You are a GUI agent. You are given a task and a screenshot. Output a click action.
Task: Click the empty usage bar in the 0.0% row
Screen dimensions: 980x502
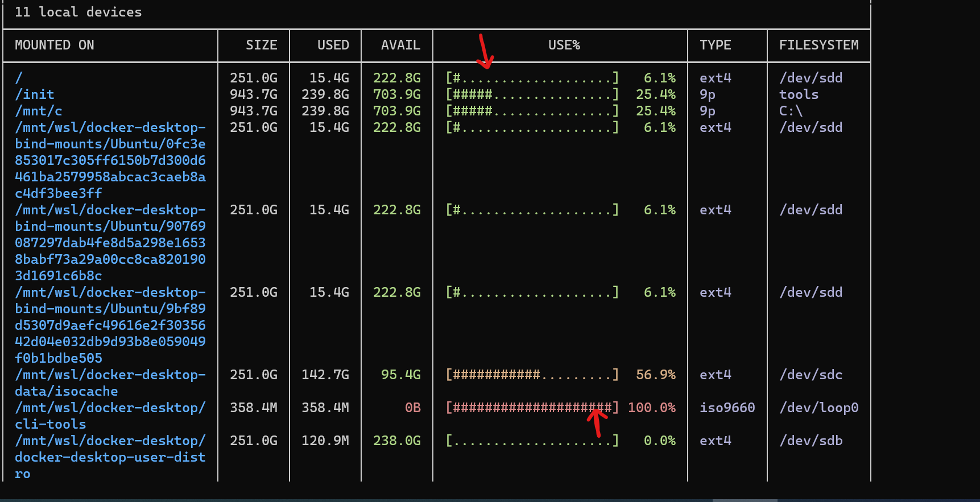pyautogui.click(x=532, y=441)
